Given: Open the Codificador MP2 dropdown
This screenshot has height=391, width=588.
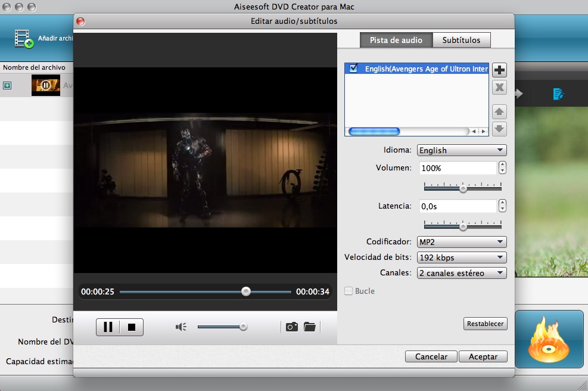Looking at the screenshot, I should click(462, 242).
